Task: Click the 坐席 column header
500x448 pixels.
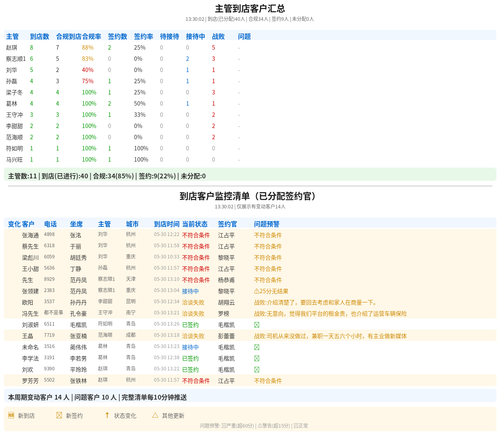Action: (x=76, y=224)
